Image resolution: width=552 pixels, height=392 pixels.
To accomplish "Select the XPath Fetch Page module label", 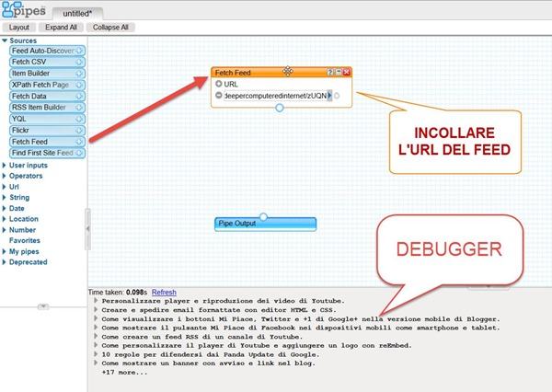I will coord(40,85).
